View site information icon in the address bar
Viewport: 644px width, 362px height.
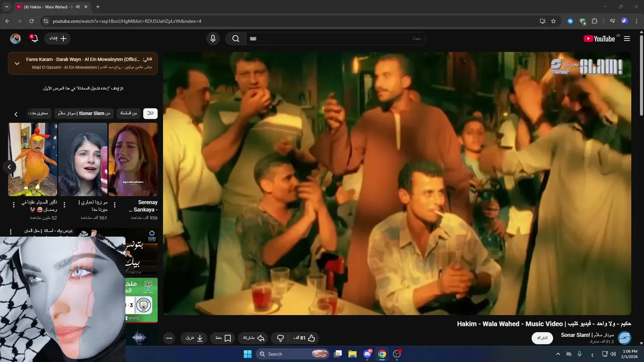45,21
